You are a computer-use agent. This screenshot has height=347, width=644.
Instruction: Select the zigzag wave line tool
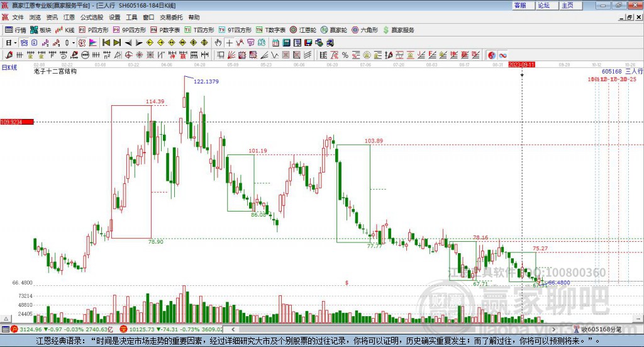[275, 55]
